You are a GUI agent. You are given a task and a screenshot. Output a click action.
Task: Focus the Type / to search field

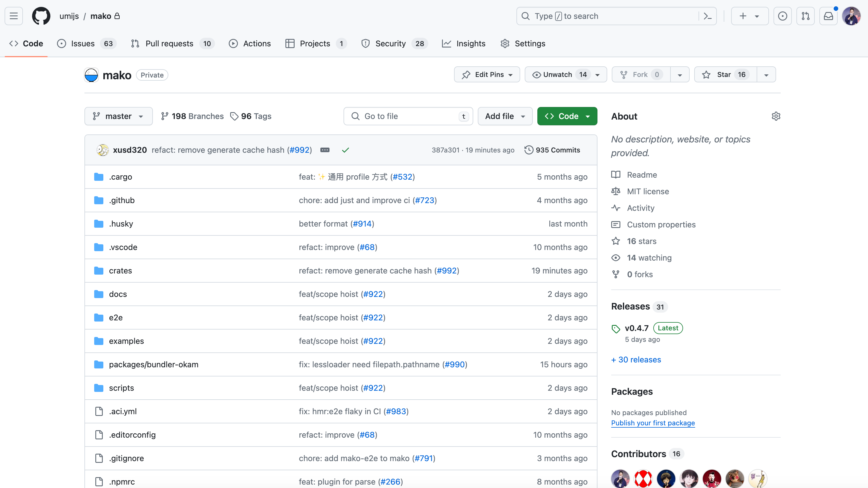[616, 16]
